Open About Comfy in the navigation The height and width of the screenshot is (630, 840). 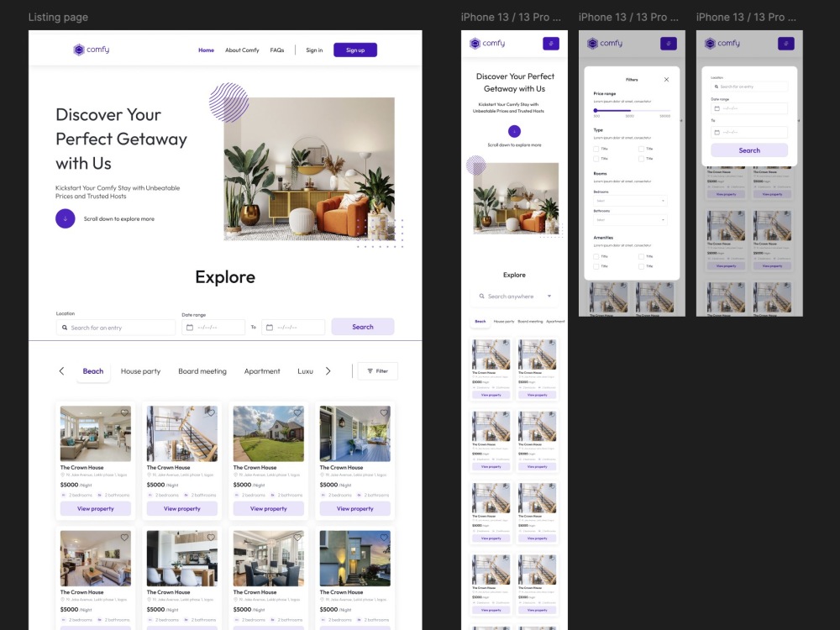(242, 50)
